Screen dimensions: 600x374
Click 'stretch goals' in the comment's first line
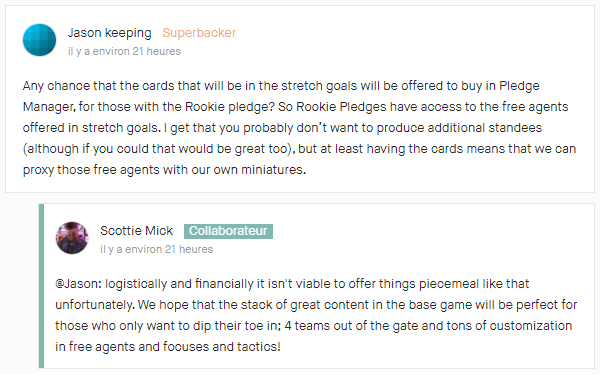(321, 86)
